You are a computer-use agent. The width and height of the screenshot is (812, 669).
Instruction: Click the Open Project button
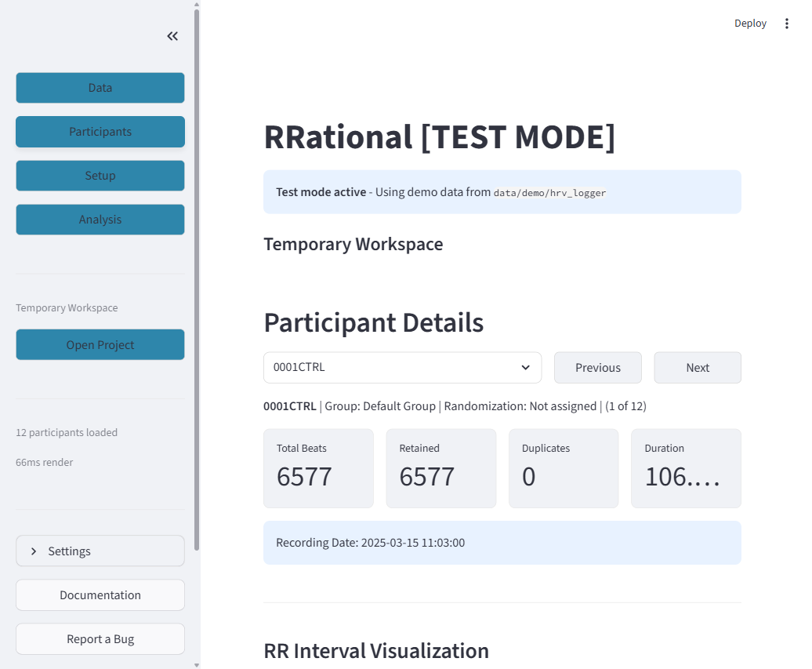click(100, 344)
